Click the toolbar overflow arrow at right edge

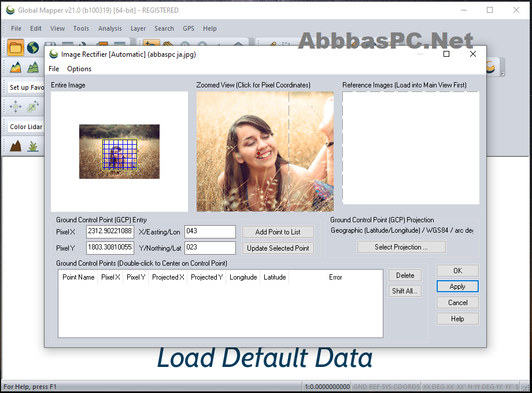click(x=503, y=74)
